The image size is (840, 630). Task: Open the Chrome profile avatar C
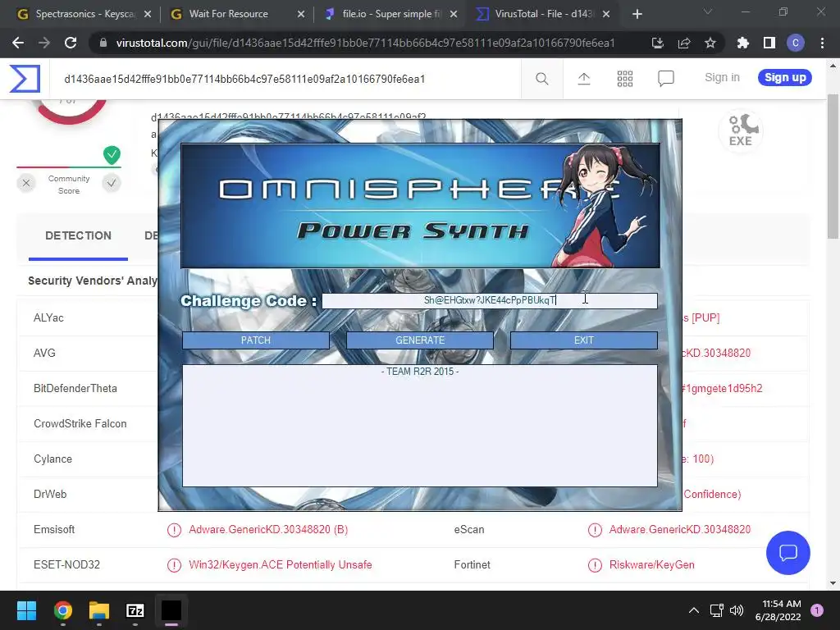795,43
